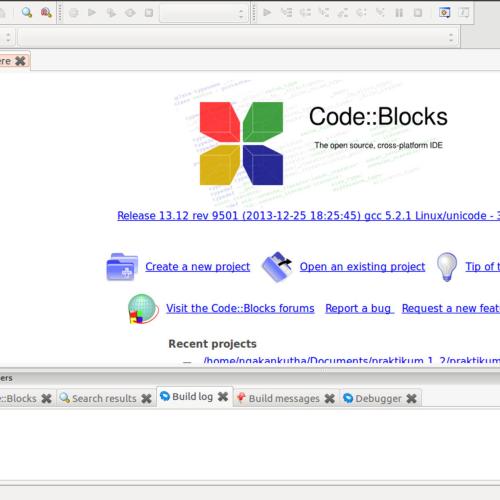The width and height of the screenshot is (500, 500).
Task: Click the open project icon
Action: click(x=277, y=267)
